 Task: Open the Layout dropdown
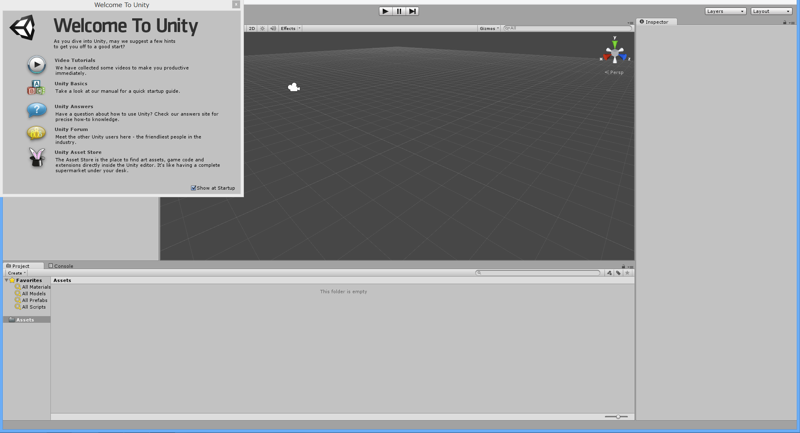(771, 11)
